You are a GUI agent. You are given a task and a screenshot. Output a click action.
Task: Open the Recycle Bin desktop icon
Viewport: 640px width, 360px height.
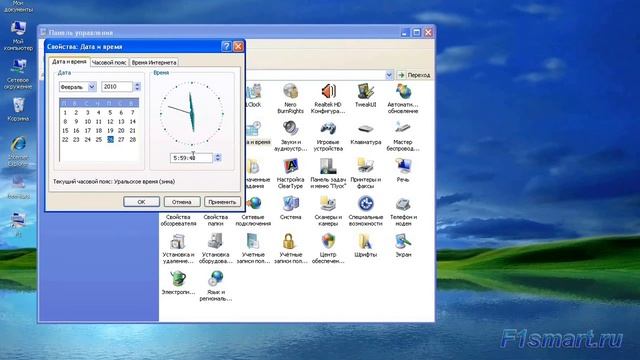tap(18, 109)
